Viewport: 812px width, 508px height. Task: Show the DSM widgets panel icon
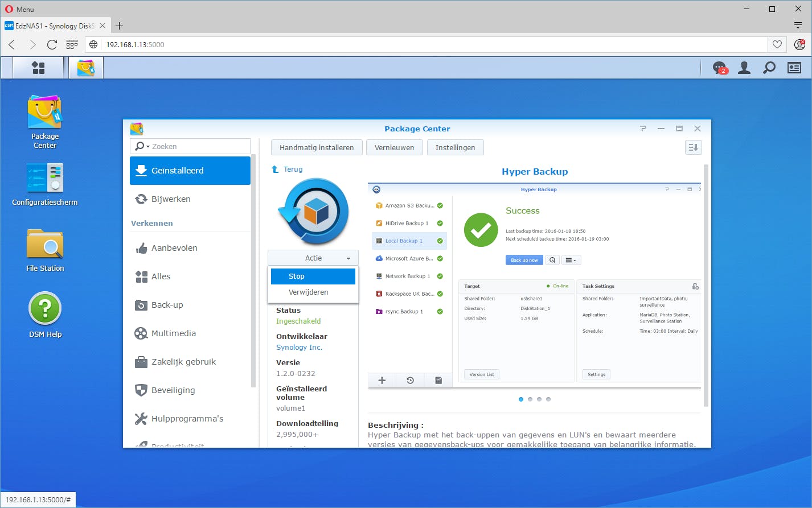tap(794, 68)
